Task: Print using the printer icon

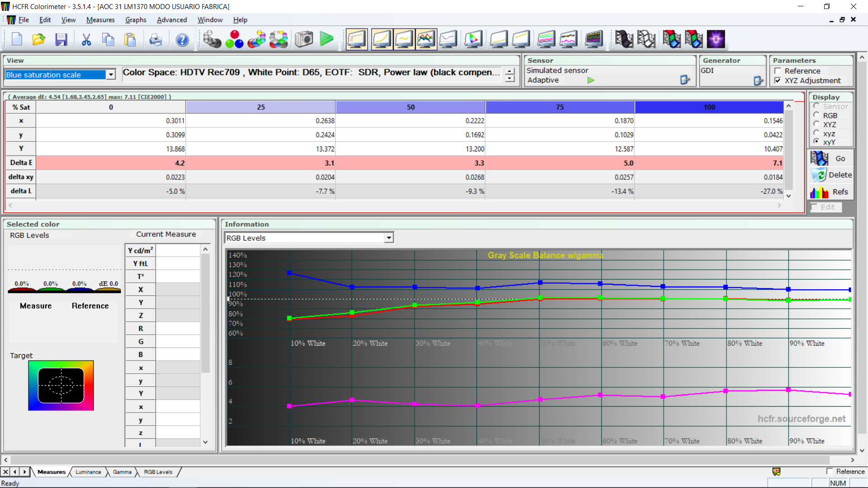Action: [x=156, y=40]
